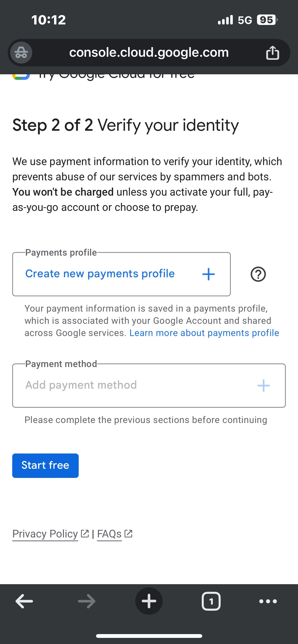Image resolution: width=298 pixels, height=644 pixels.
Task: Expand Create new payments profile field
Action: pos(100,274)
